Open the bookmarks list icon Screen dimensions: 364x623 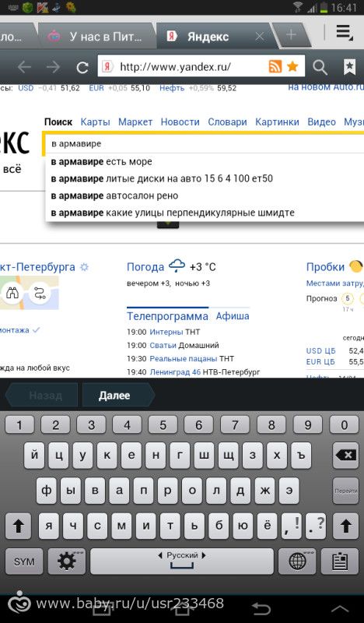pyautogui.click(x=349, y=67)
